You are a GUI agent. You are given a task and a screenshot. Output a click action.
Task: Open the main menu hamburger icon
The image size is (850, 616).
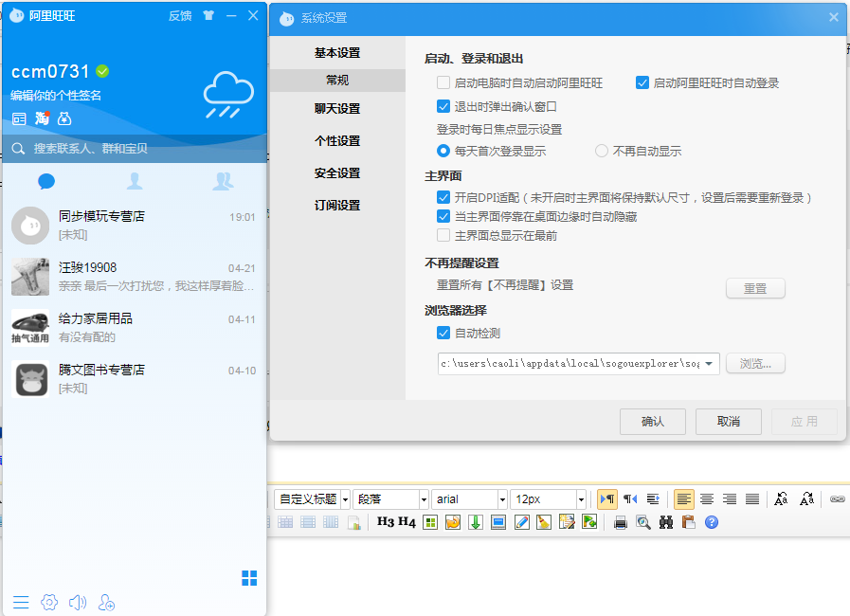point(21,603)
